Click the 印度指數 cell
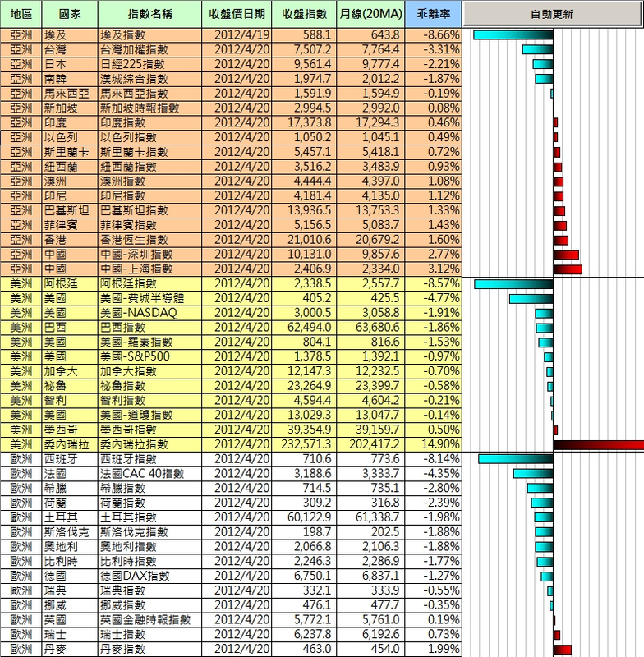Viewport: 644px width, 657px height. pyautogui.click(x=149, y=122)
